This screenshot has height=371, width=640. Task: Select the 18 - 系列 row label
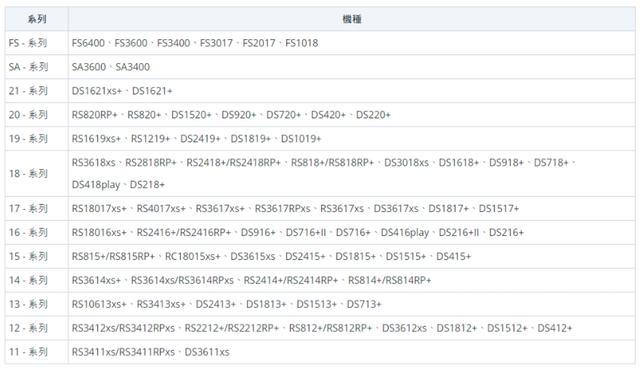tap(28, 173)
